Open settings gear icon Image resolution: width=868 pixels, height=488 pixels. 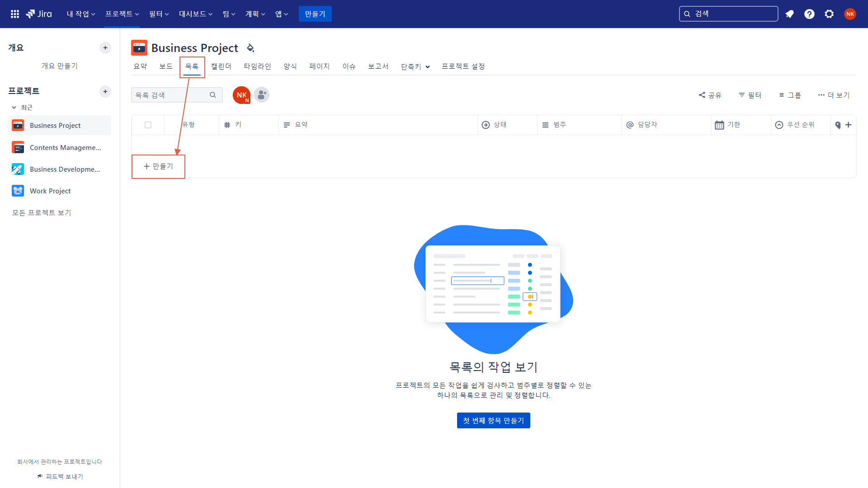tap(829, 14)
